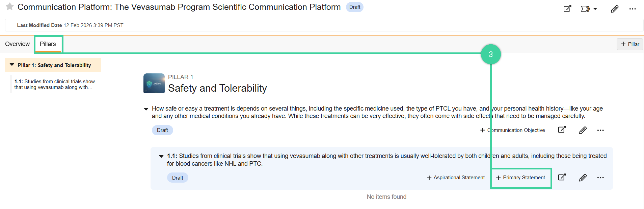Collapse Pillar 1 in the left sidebar
The image size is (644, 209).
tap(11, 65)
